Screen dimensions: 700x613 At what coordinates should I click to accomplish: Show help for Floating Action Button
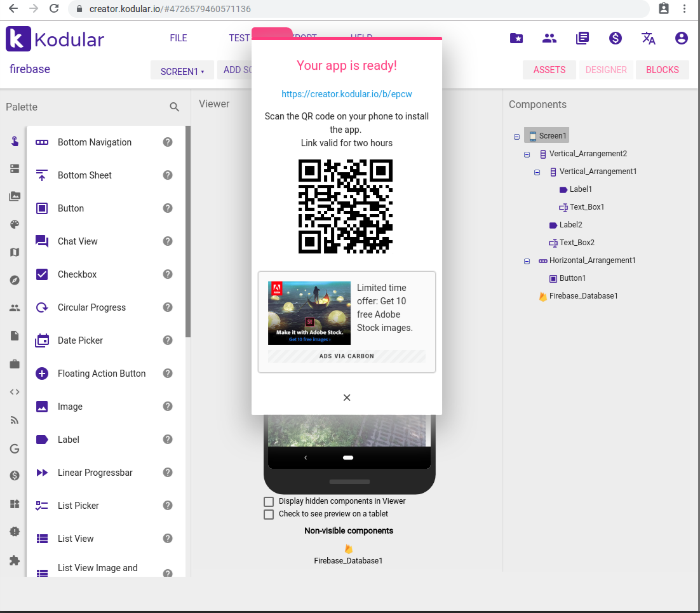click(168, 374)
